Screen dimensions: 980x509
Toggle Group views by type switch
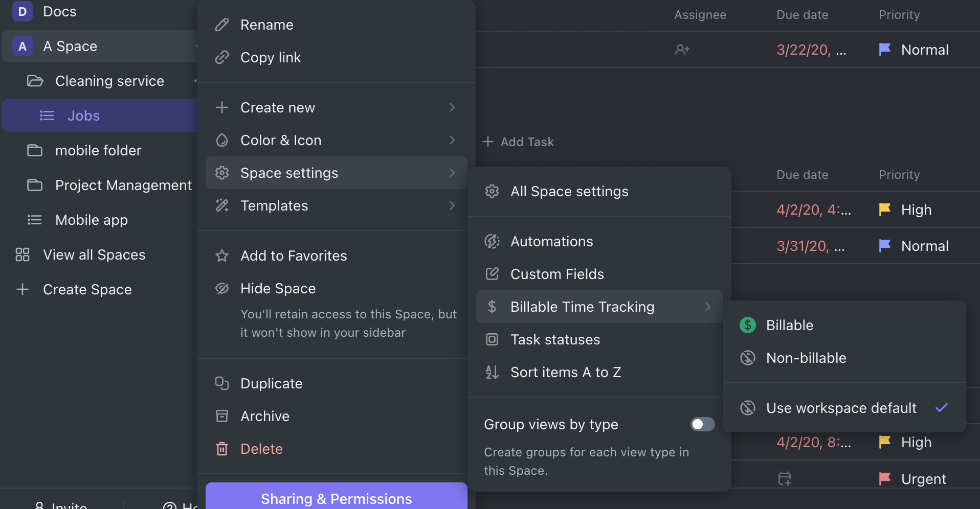pos(703,424)
